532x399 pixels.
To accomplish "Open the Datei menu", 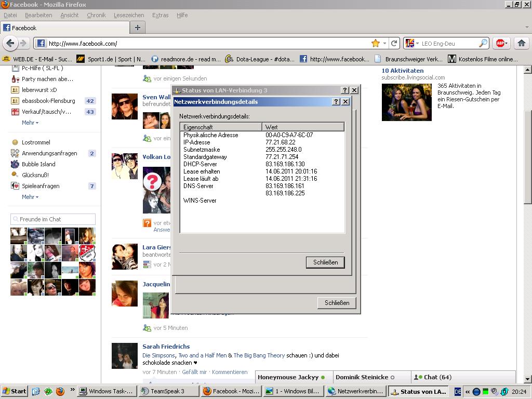I will [x=10, y=15].
